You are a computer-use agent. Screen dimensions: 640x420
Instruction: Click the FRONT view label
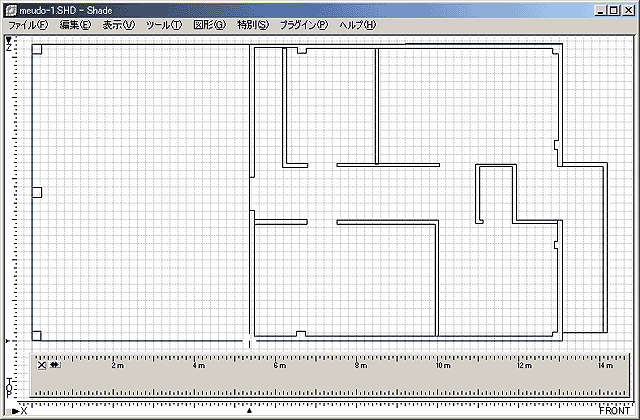click(x=615, y=410)
